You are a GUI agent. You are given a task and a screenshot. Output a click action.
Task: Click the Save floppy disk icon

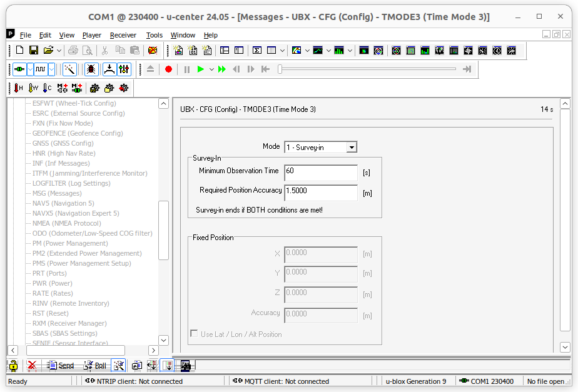pos(34,50)
